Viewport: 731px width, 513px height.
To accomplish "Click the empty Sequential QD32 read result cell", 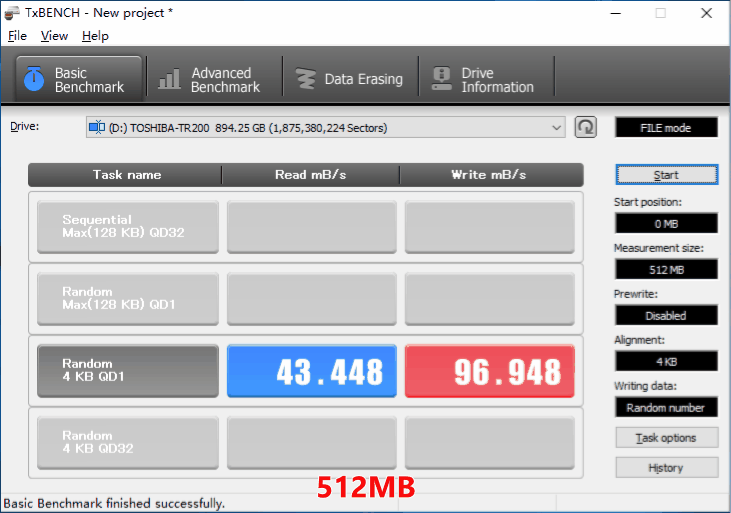I will pos(312,227).
